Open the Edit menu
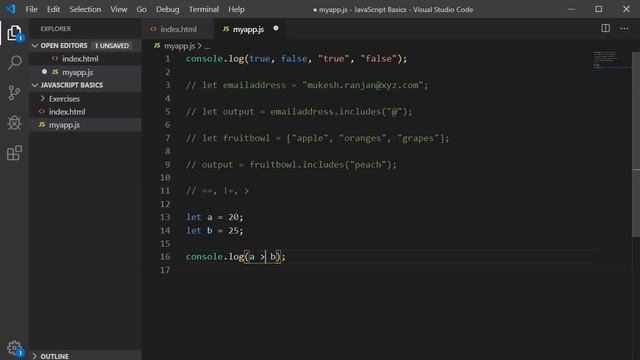This screenshot has height=360, width=640. point(53,9)
